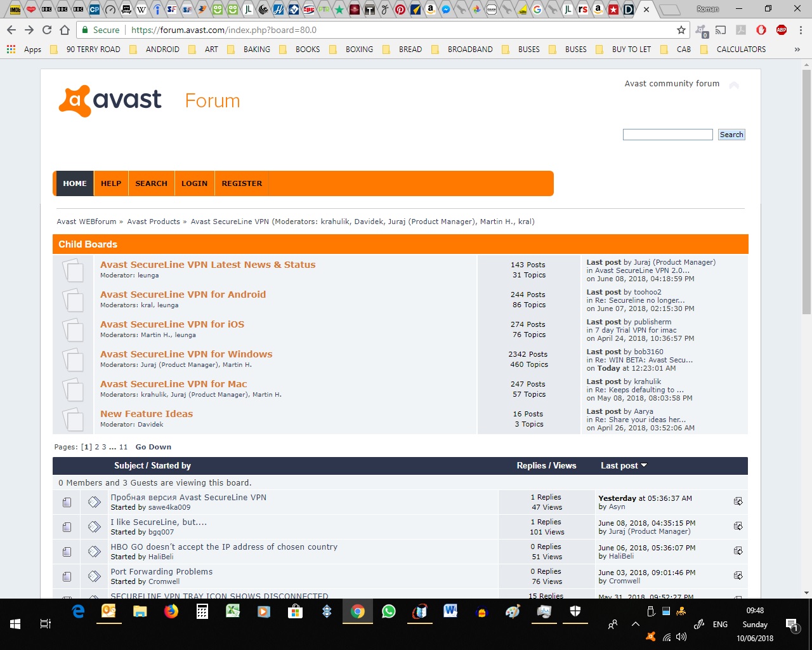Open WhatsApp from the taskbar
The image size is (812, 650).
(388, 611)
